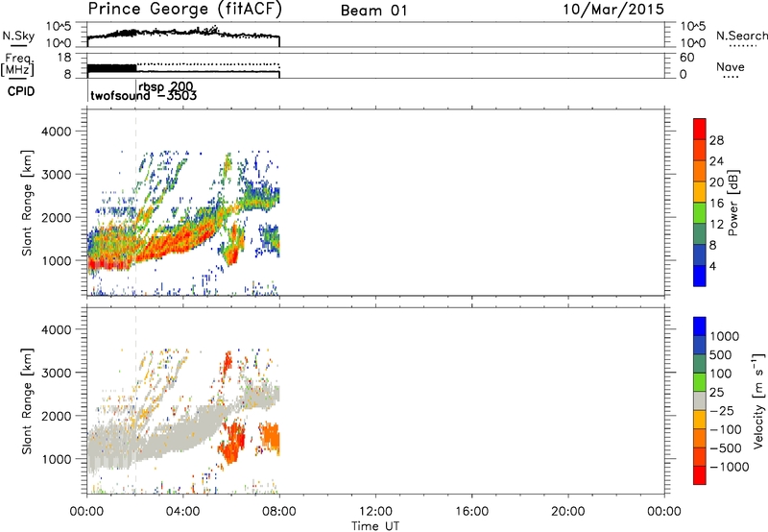Click the 'Power [dB]' color bar title
Image resolution: width=768 pixels, height=532 pixels.
tap(732, 203)
